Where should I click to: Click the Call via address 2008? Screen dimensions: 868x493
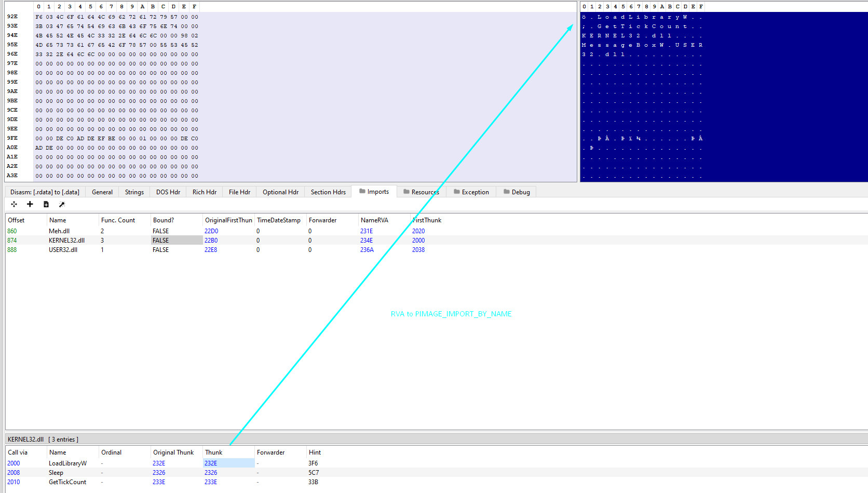[13, 473]
